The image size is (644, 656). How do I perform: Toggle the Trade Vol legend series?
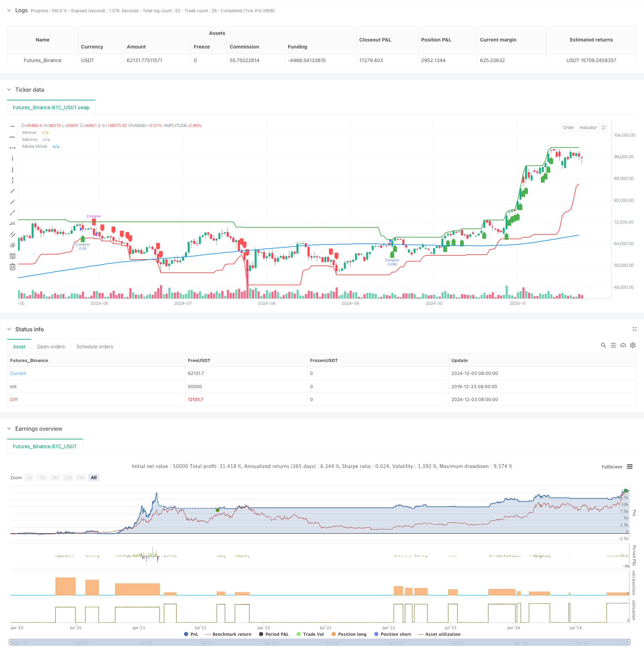tap(310, 634)
